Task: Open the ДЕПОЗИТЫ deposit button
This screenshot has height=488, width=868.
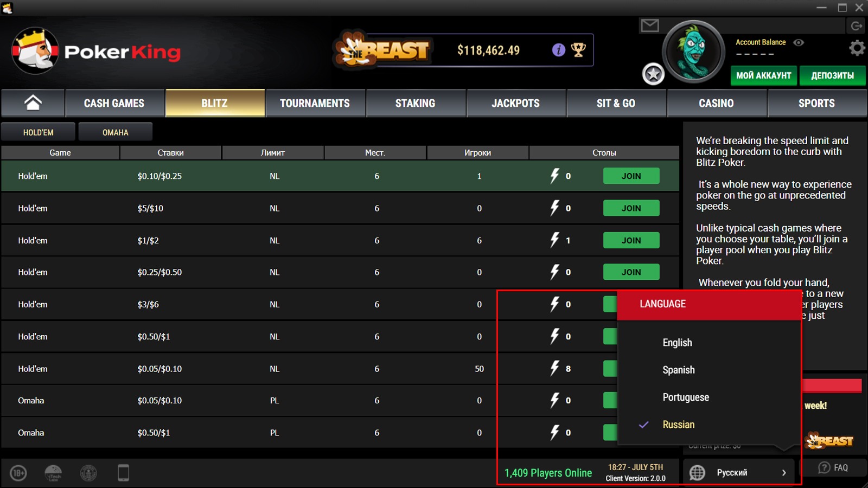Action: coord(832,75)
